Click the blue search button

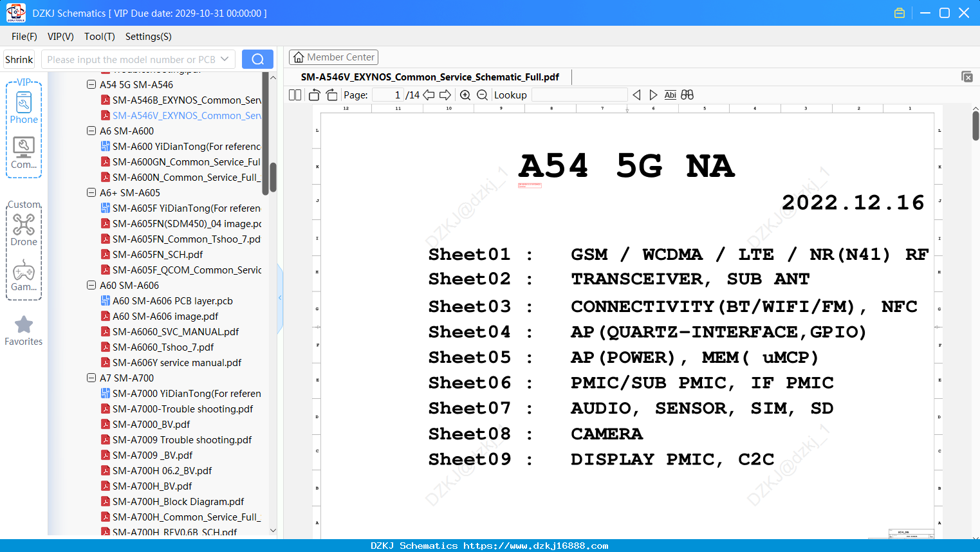click(x=257, y=59)
